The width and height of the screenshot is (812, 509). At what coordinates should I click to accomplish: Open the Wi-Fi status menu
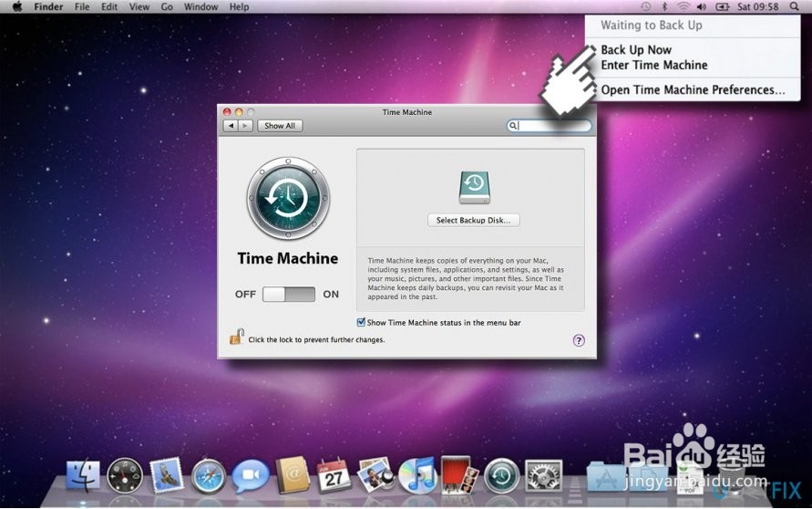click(684, 6)
